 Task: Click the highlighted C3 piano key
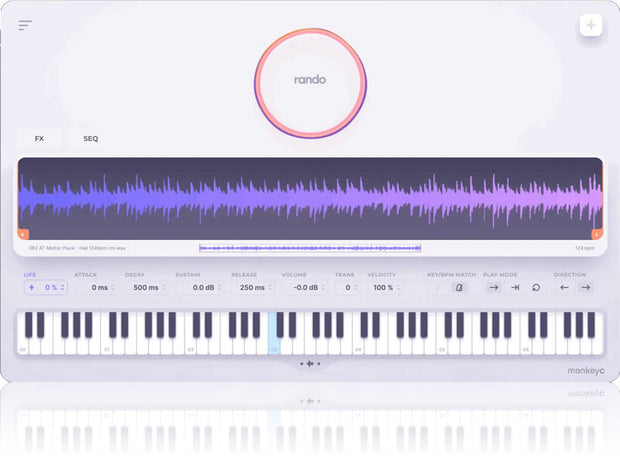pos(274,345)
